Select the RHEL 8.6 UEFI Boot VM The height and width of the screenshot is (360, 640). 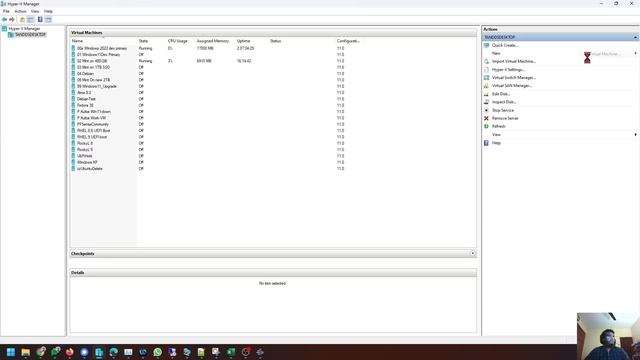(93, 131)
